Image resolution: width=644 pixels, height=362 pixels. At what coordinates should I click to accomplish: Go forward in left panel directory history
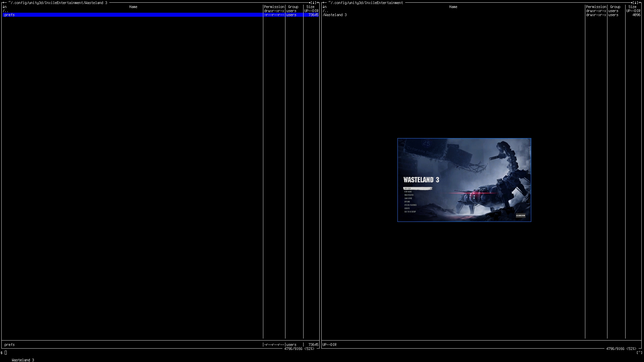318,3
